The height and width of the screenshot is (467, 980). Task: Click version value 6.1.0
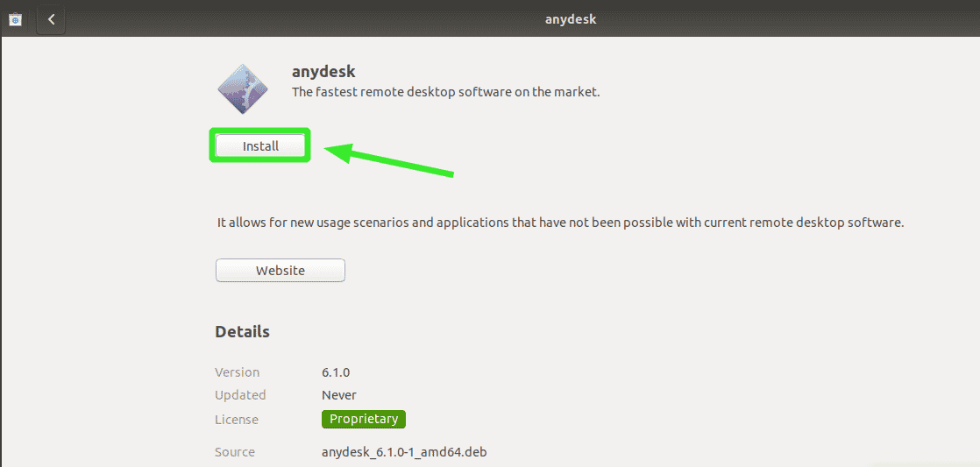click(336, 372)
